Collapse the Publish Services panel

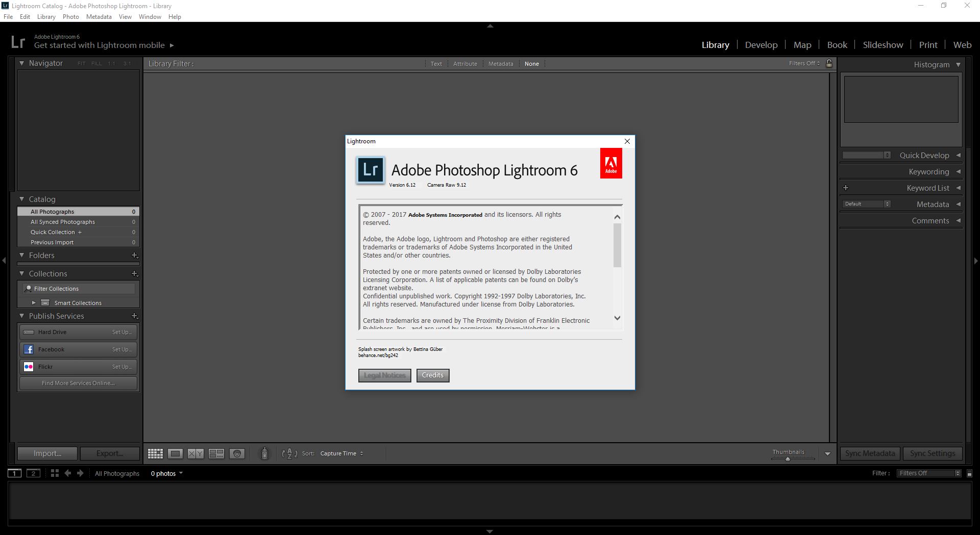point(22,316)
